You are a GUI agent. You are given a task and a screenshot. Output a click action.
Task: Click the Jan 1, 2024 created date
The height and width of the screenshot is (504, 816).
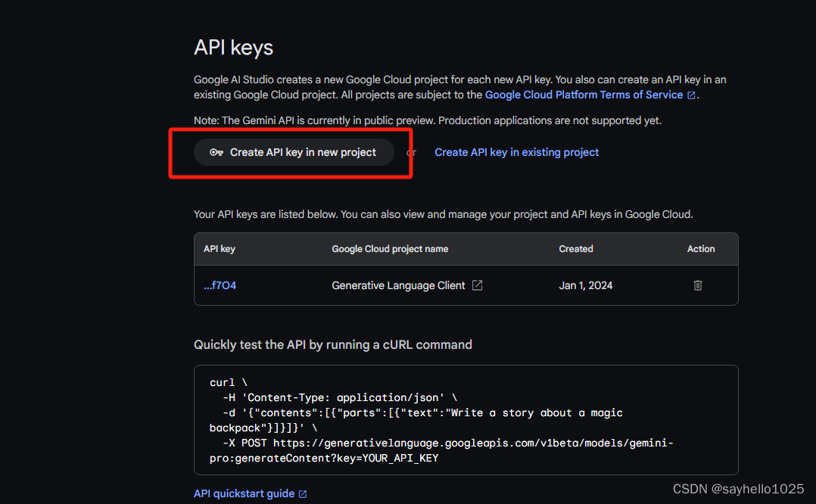tap(585, 285)
